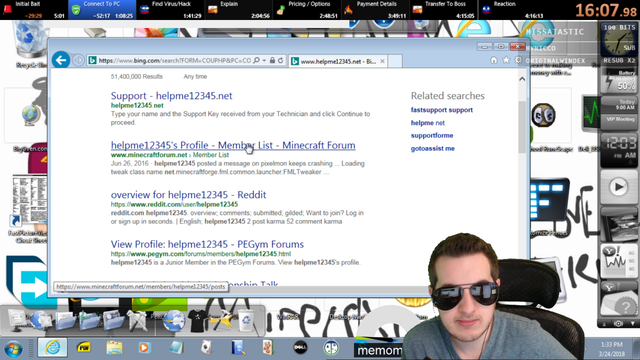Open the Support - helpme12345.net result

pyautogui.click(x=171, y=96)
